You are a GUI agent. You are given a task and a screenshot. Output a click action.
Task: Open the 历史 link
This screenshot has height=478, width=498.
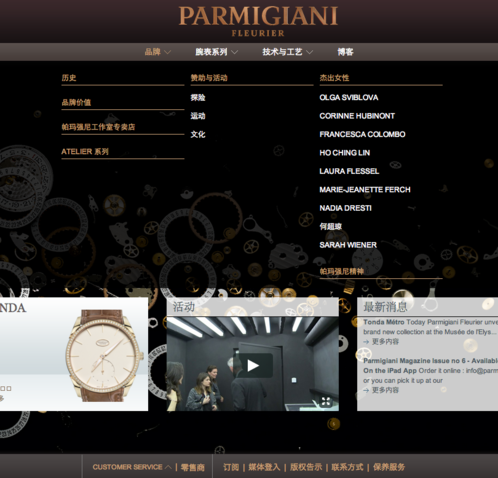click(x=69, y=78)
